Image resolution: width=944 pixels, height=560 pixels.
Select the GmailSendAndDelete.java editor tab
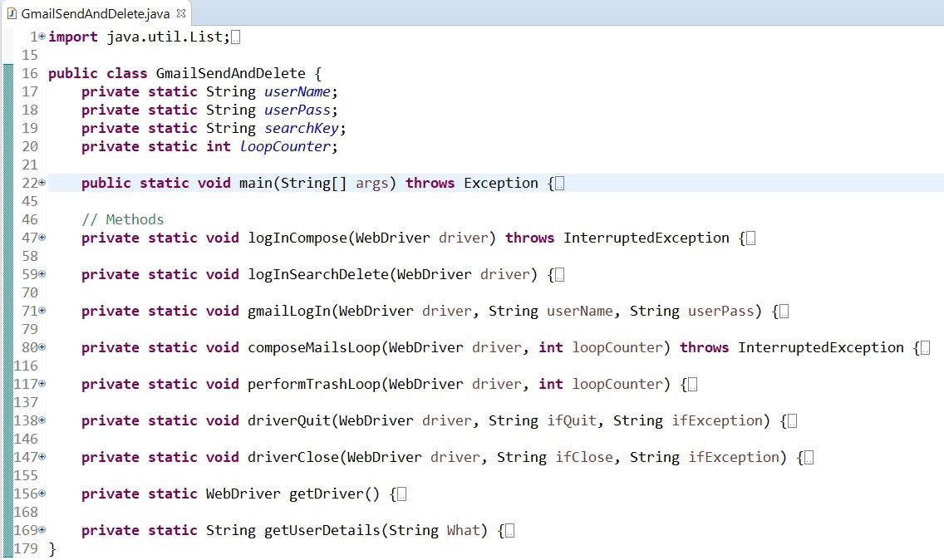coord(96,13)
